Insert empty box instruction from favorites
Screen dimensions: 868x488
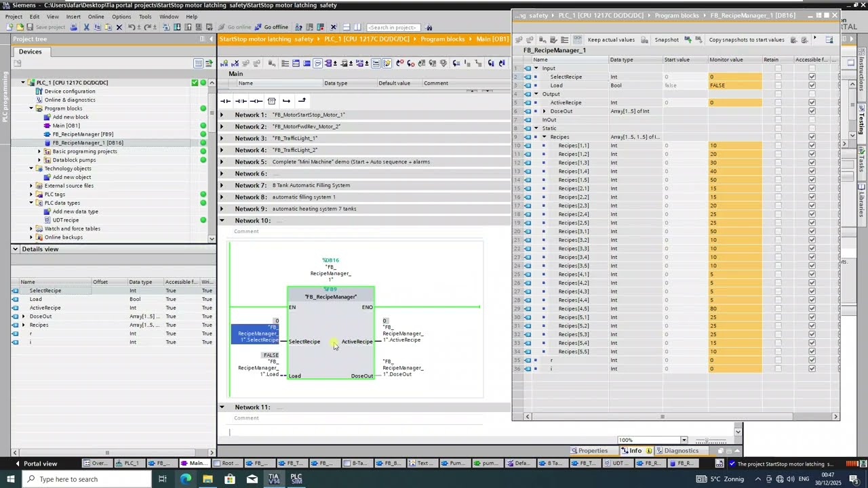tap(271, 101)
